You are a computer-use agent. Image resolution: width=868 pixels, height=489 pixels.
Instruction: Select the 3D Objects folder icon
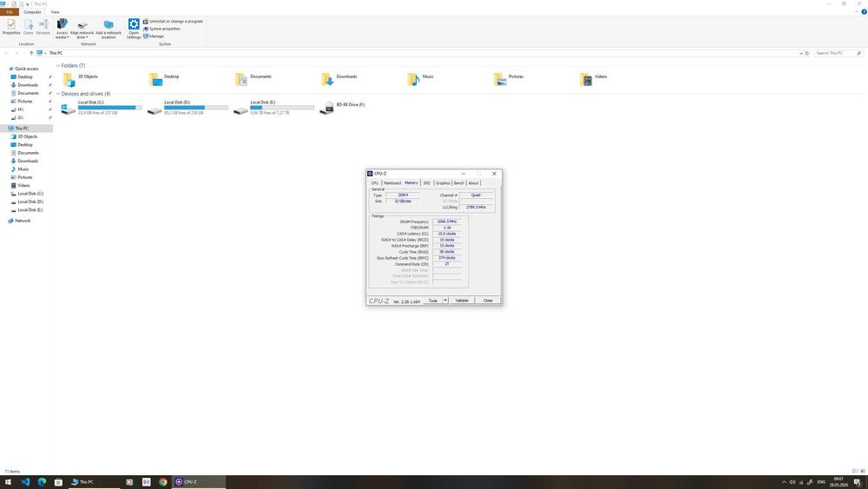[x=69, y=80]
